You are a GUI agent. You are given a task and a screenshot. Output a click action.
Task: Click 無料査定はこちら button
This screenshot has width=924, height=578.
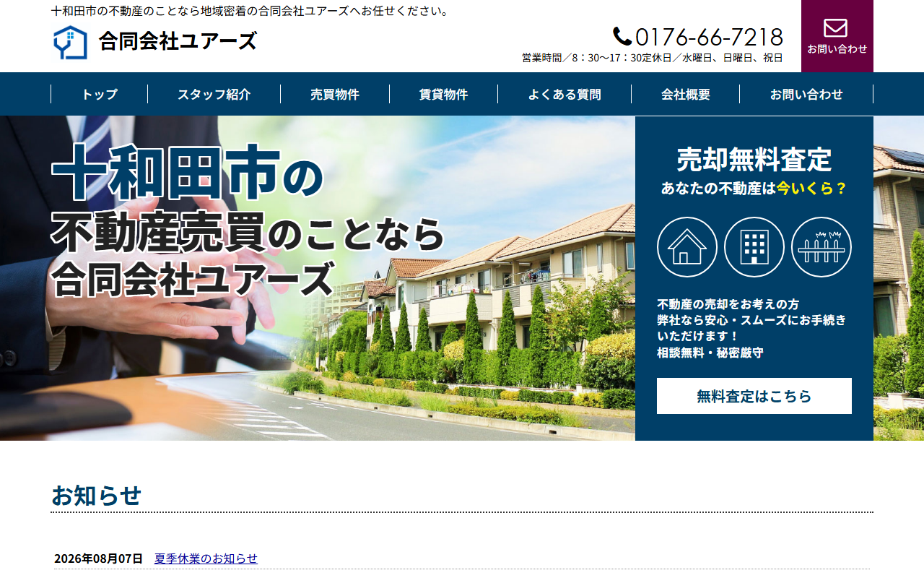(754, 396)
